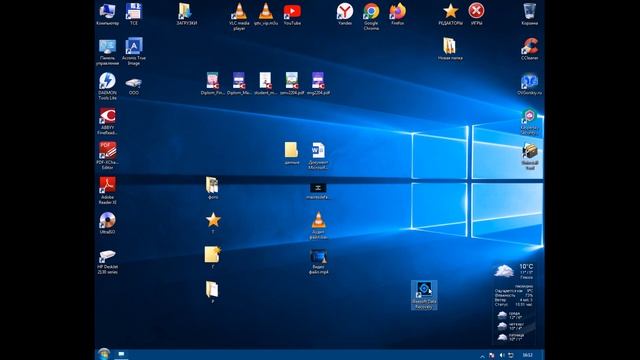Open the Корзина recycle bin
The width and height of the screenshot is (640, 360).
point(529,14)
